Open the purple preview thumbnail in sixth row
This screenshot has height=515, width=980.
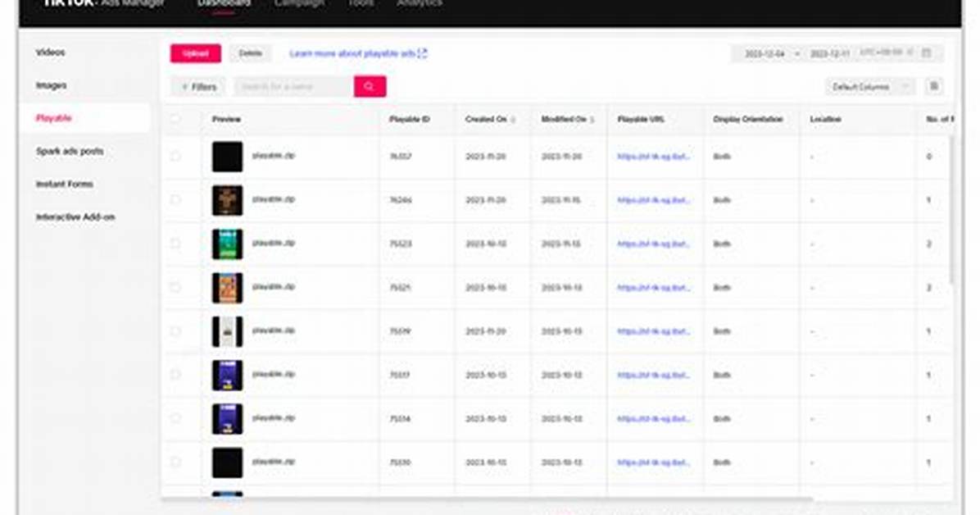point(228,376)
